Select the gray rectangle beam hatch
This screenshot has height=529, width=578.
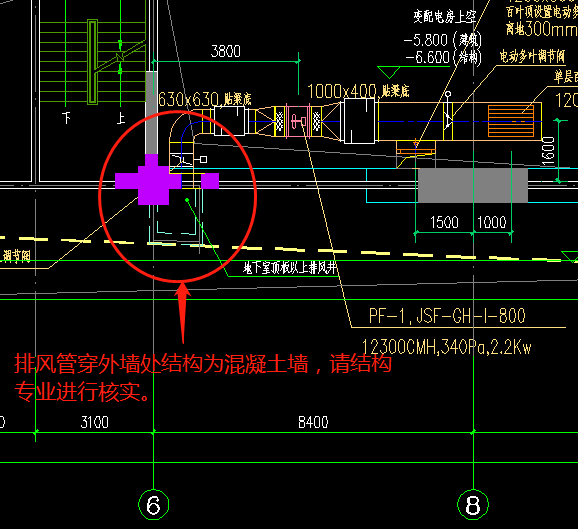pyautogui.click(x=473, y=185)
